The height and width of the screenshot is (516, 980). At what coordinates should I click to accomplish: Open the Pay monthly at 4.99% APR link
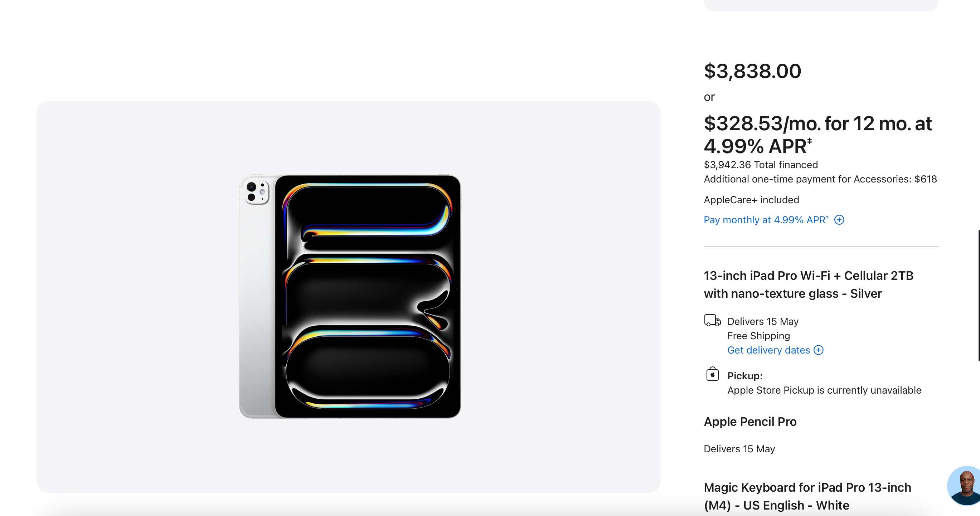(766, 220)
